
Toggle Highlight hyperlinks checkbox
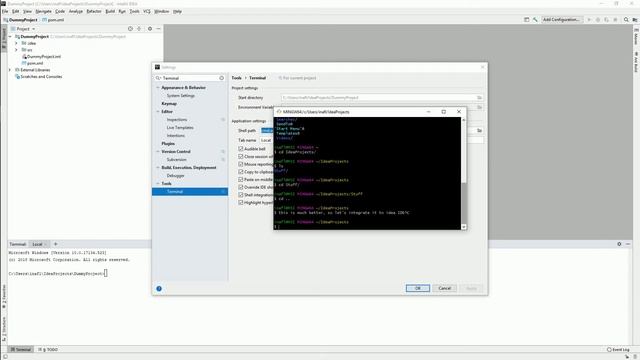click(241, 202)
